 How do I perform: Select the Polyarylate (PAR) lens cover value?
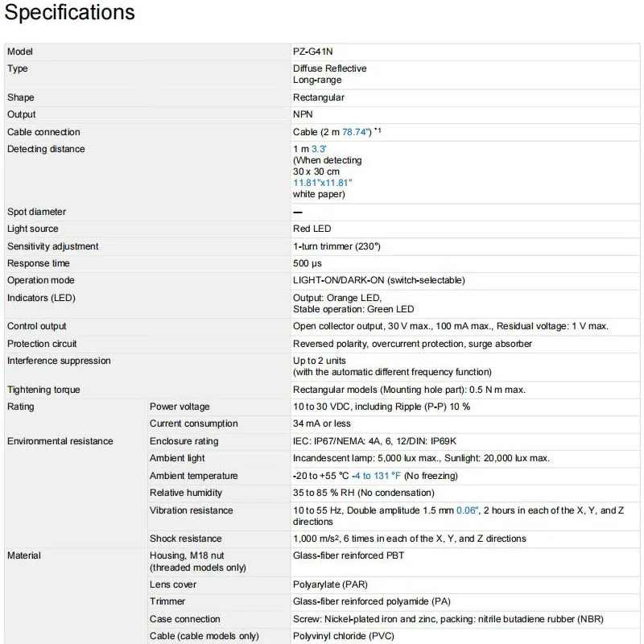[330, 584]
